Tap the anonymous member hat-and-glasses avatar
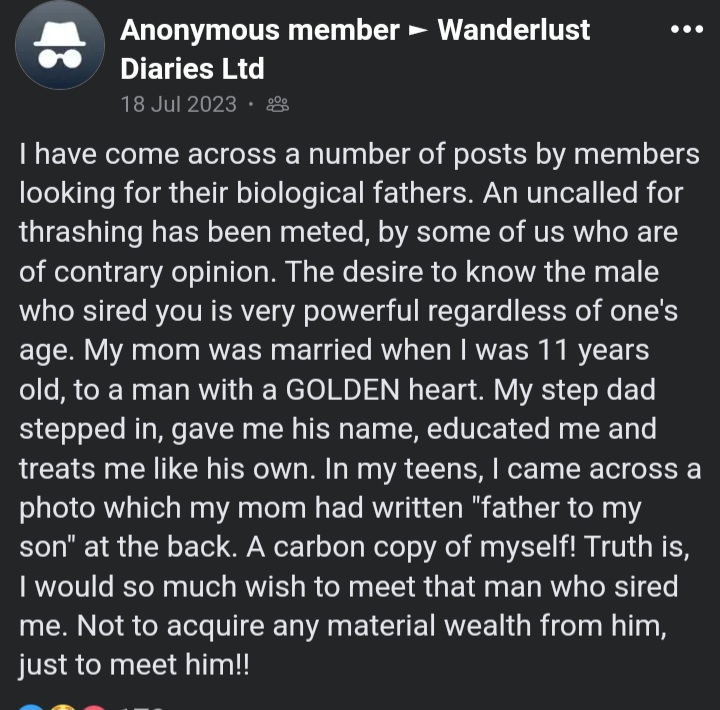The width and height of the screenshot is (720, 710). tap(60, 45)
